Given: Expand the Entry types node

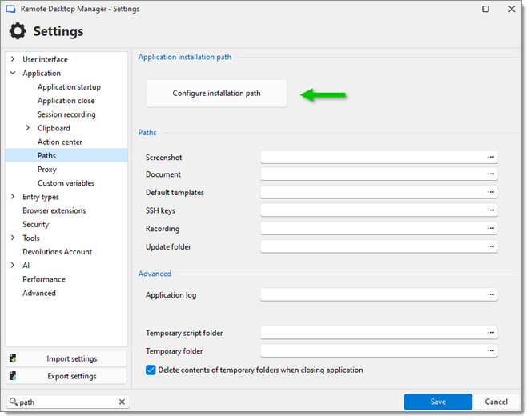Looking at the screenshot, I should click(x=13, y=197).
